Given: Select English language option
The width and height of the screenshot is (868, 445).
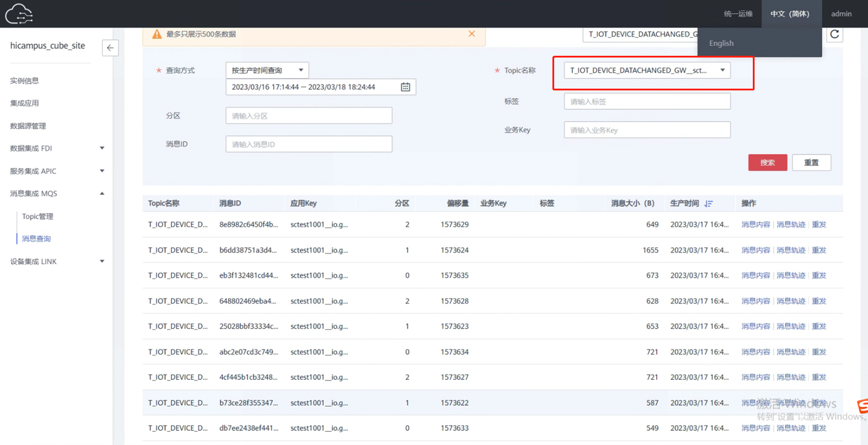Looking at the screenshot, I should coord(721,43).
